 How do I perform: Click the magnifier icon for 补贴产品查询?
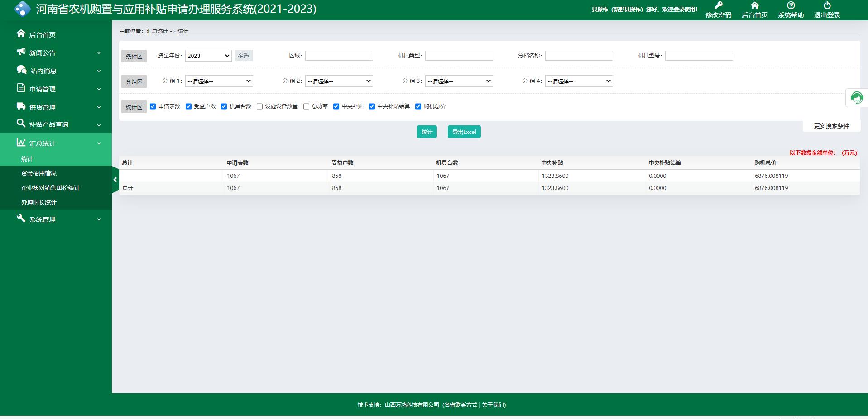click(21, 123)
